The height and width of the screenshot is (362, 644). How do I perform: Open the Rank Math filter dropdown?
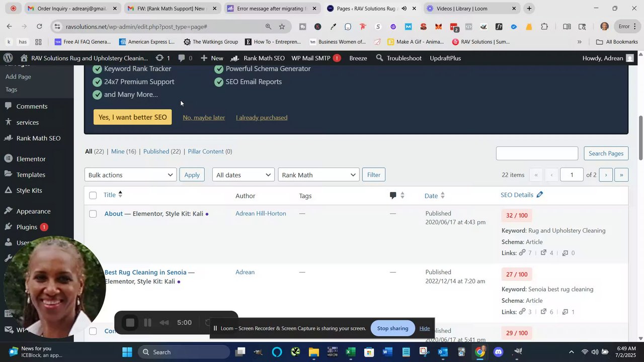318,175
